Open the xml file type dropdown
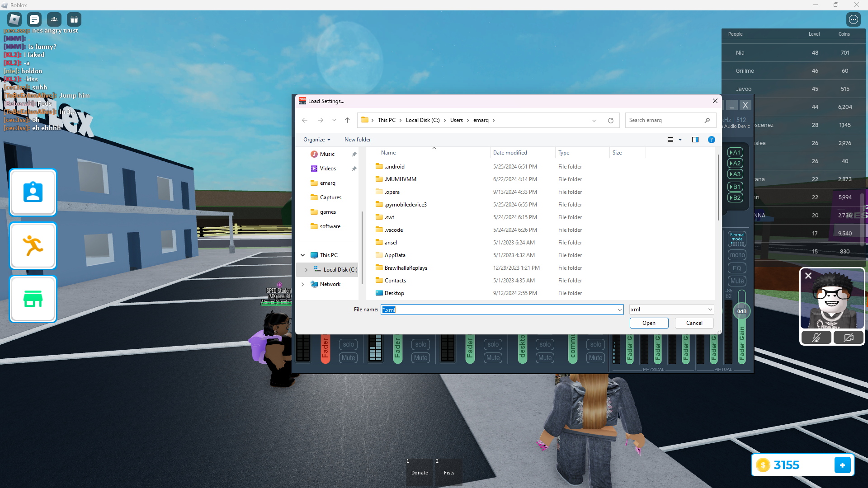The image size is (868, 488). (710, 310)
